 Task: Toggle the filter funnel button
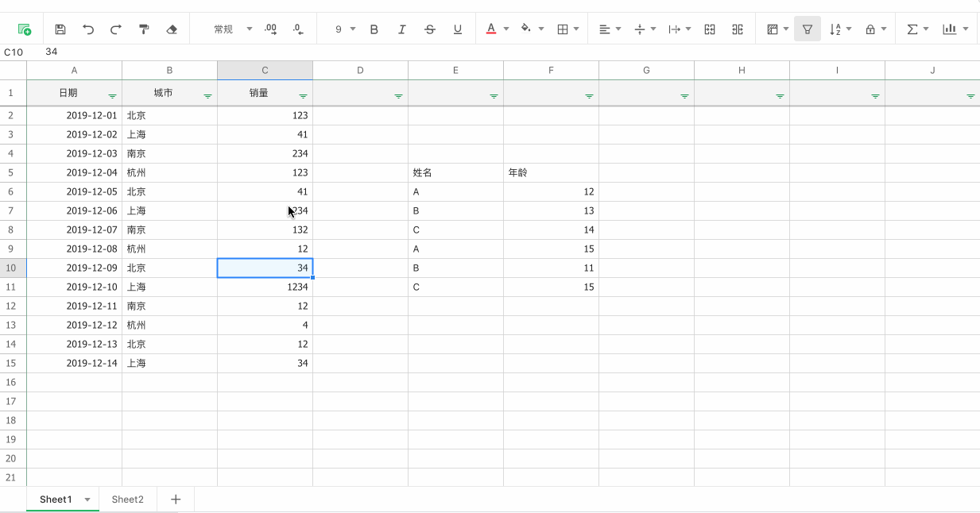[x=808, y=29]
